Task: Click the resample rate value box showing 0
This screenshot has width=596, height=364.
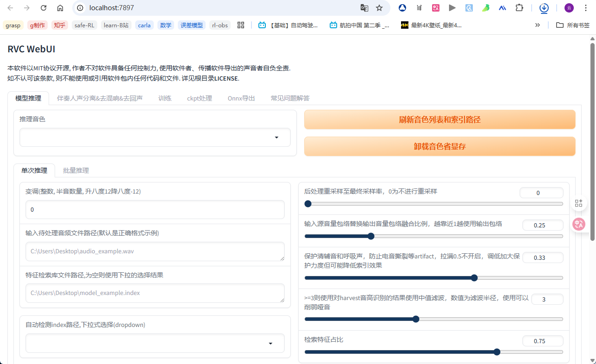Action: [541, 193]
